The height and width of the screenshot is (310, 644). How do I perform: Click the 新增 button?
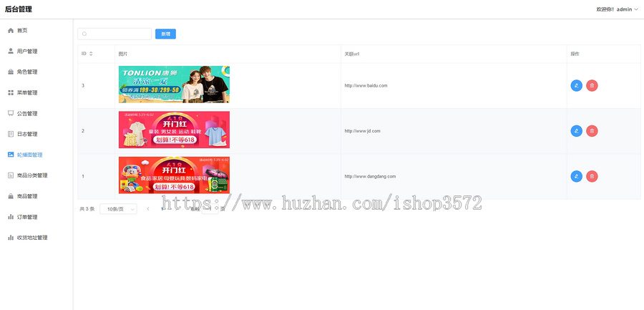click(165, 34)
